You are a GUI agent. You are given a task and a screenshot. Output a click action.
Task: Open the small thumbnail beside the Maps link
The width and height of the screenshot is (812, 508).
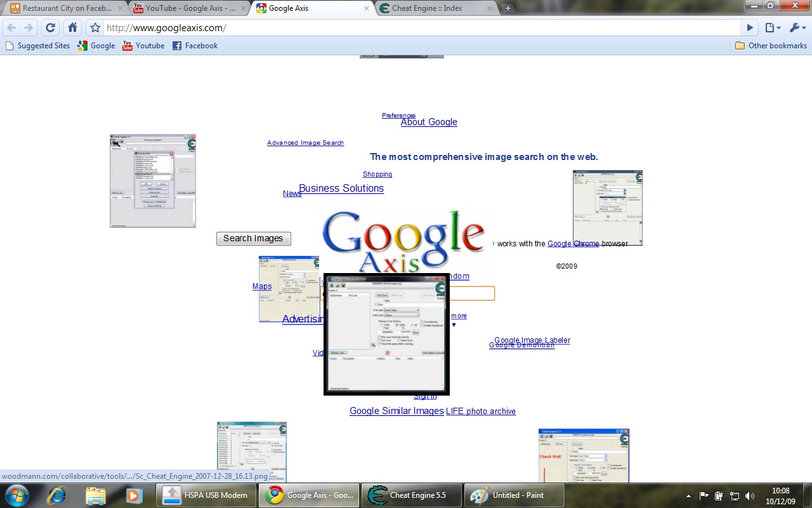coord(289,289)
